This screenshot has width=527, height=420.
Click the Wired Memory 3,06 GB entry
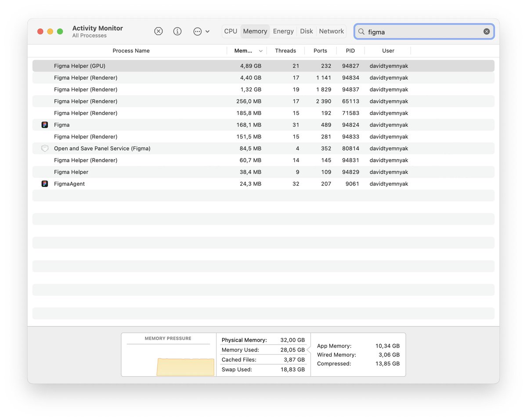tap(358, 355)
